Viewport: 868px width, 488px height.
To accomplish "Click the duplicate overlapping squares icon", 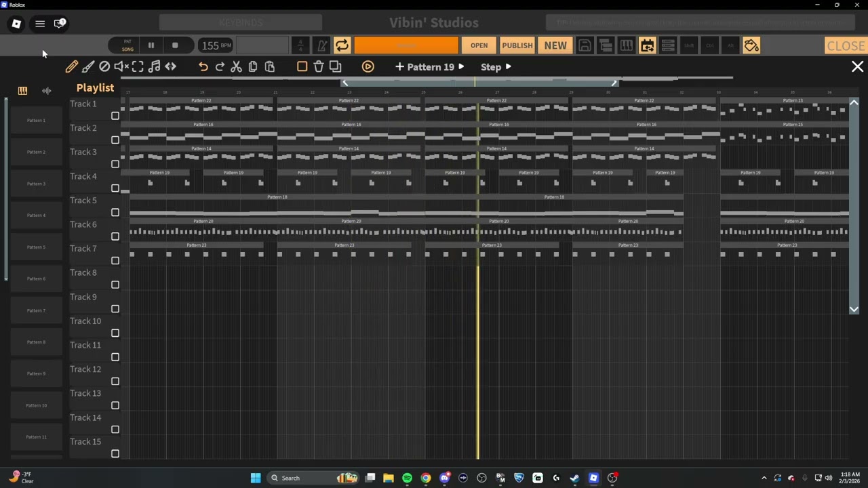I will click(x=335, y=66).
